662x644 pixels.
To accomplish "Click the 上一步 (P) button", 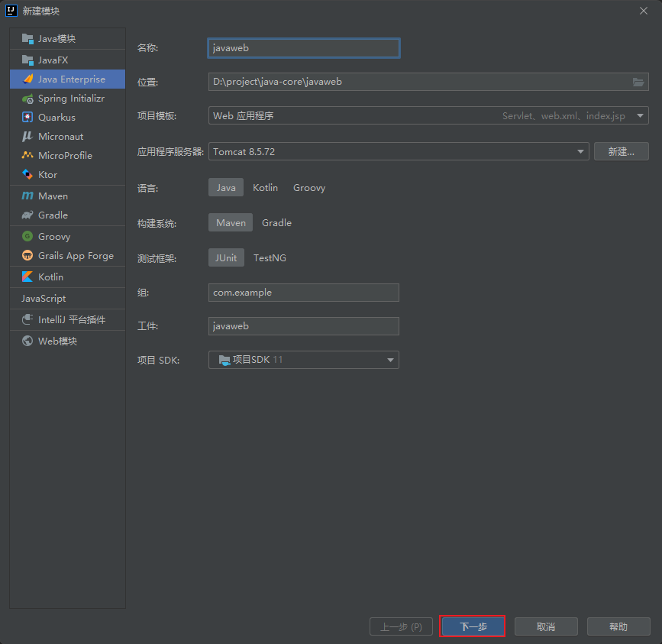I will [401, 626].
